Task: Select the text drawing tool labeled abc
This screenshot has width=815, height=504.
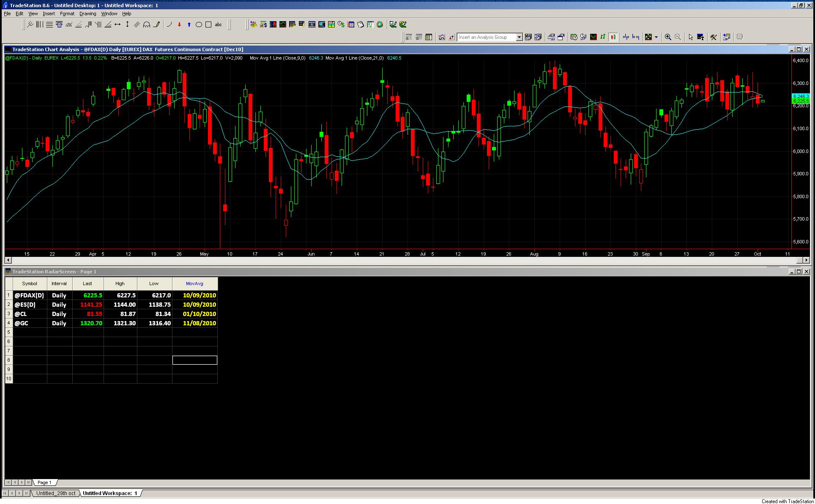Action: 218,25
